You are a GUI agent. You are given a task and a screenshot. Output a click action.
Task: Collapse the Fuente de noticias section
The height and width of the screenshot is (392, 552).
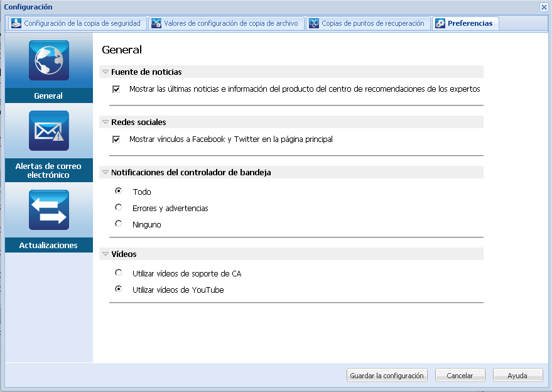pos(104,71)
